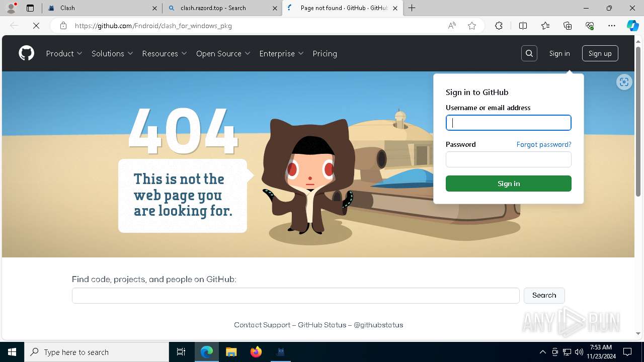
Task: Expand the Solutions dropdown menu
Action: pos(112,53)
